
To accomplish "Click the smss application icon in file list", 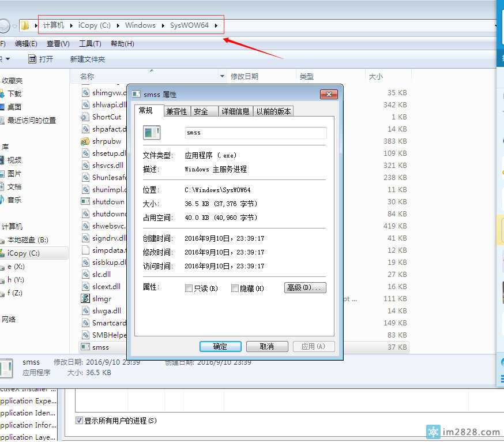I will pyautogui.click(x=85, y=347).
